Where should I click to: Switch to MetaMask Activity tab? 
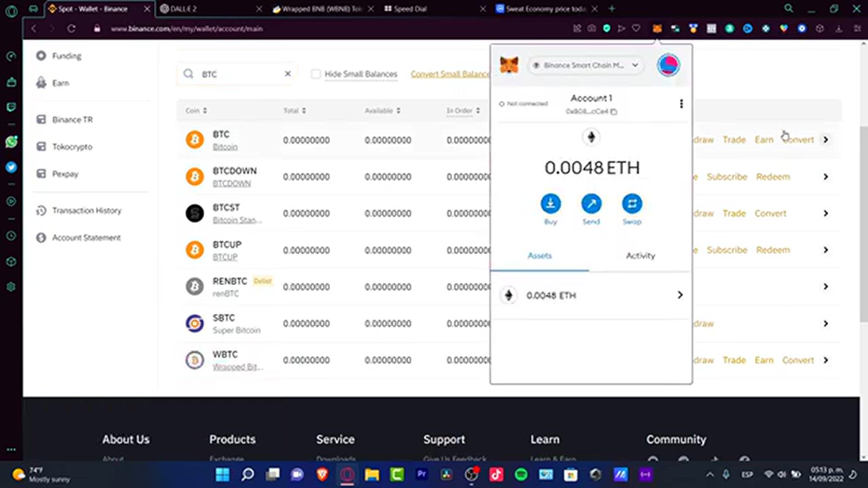tap(640, 256)
